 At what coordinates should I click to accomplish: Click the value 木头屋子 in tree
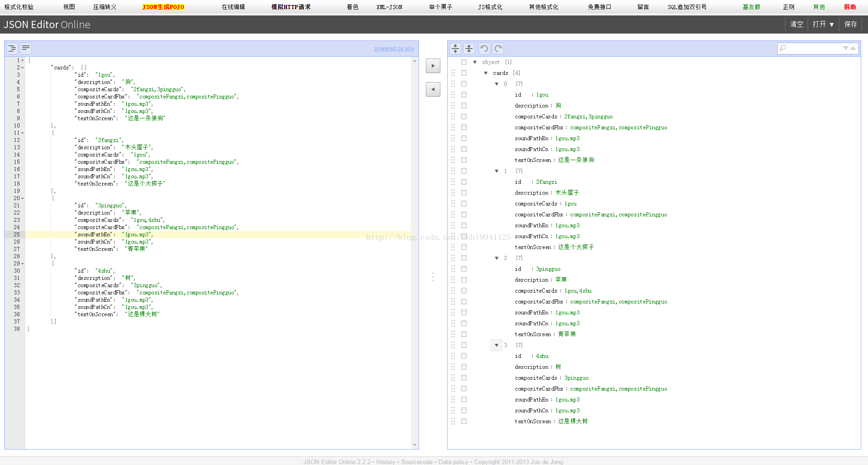567,193
